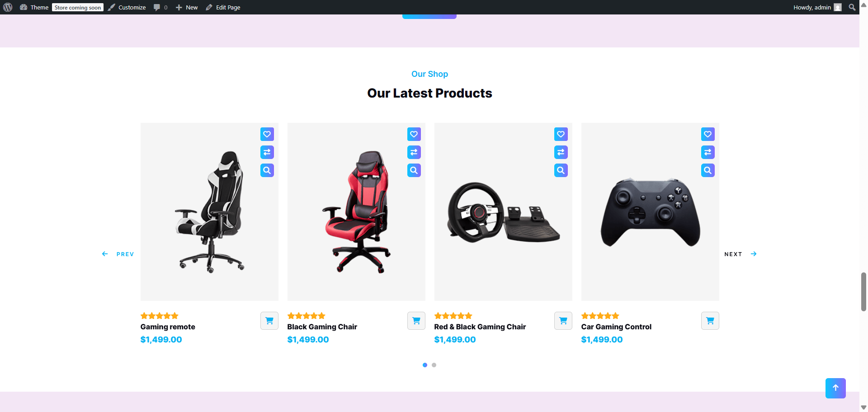Go to NEXT products slide
This screenshot has height=412, width=868.
[741, 254]
